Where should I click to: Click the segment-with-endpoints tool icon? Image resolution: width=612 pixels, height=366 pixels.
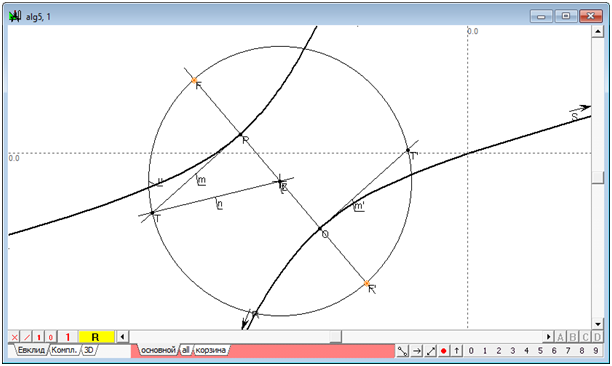(x=402, y=351)
